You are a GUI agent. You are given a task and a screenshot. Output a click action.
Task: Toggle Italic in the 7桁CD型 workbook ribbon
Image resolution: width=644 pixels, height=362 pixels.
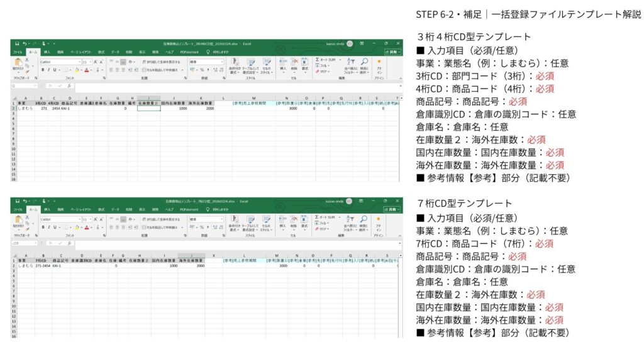point(48,228)
